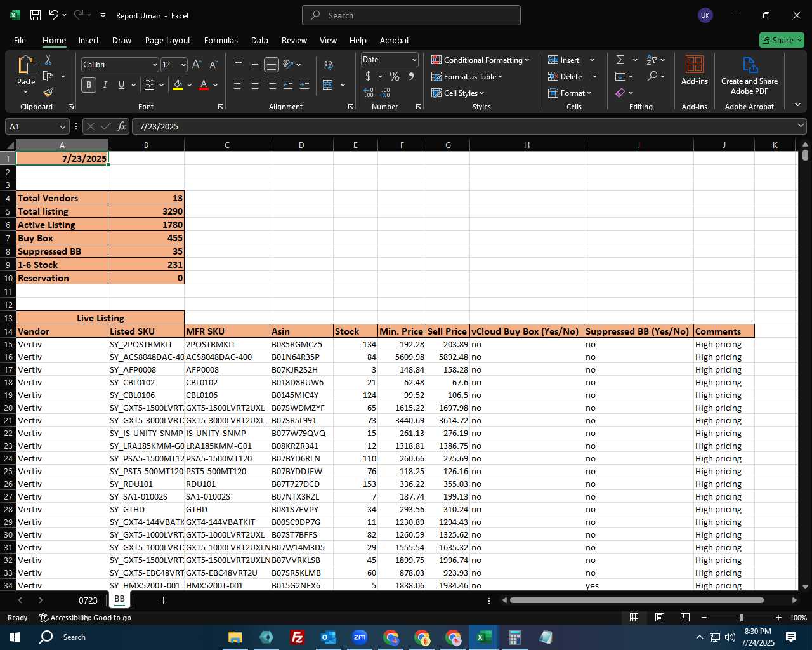The height and width of the screenshot is (650, 812).
Task: Toggle Italic formatting
Action: coord(105,85)
